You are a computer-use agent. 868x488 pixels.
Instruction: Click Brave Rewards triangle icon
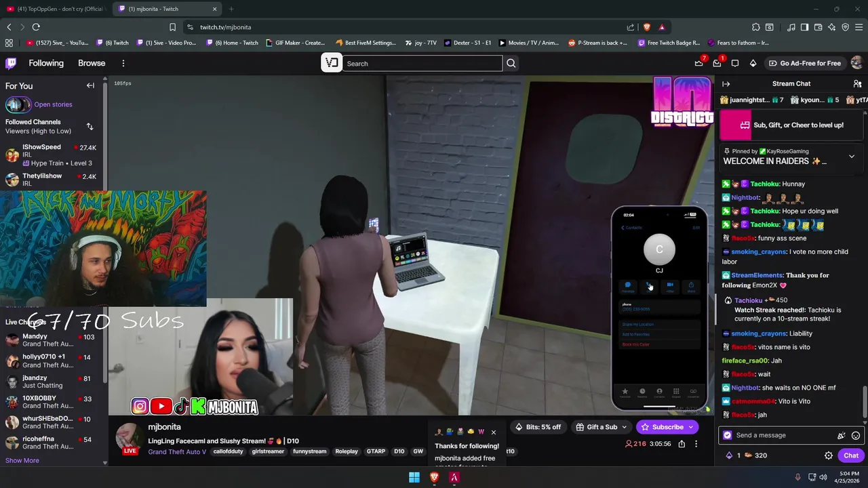pos(662,27)
